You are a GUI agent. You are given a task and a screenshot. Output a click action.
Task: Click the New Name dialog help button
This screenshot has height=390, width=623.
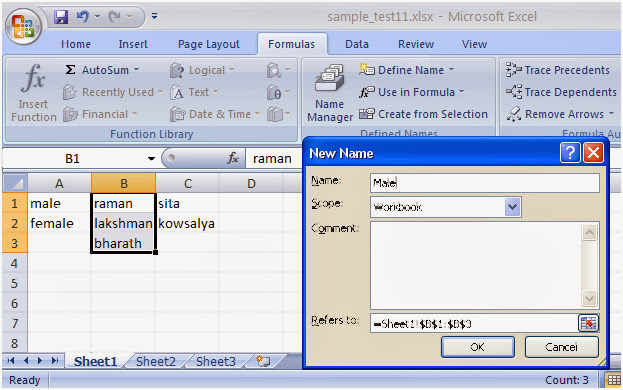(x=570, y=153)
